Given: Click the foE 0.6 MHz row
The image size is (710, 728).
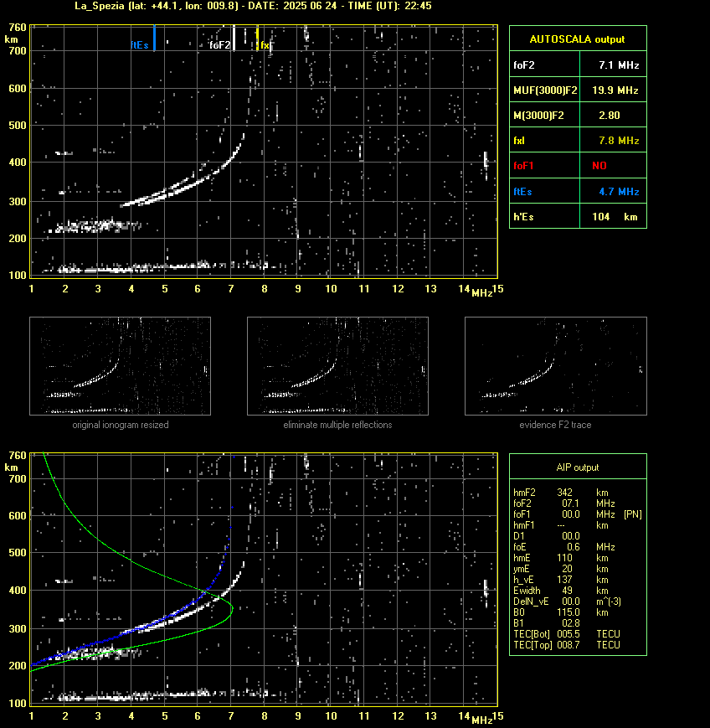Looking at the screenshot, I should 563,547.
